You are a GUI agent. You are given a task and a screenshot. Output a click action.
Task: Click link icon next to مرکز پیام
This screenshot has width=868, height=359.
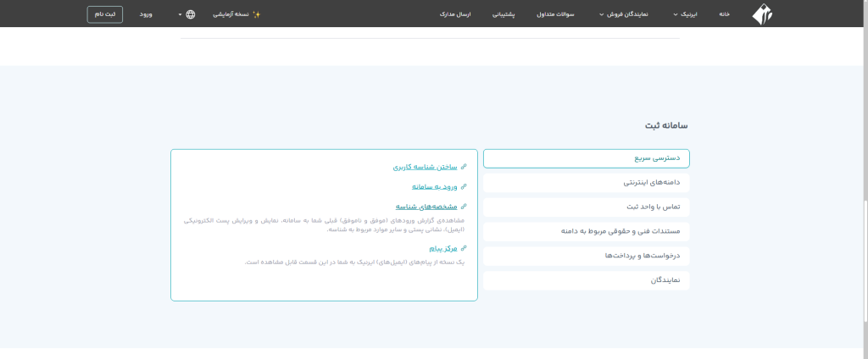[x=464, y=249]
